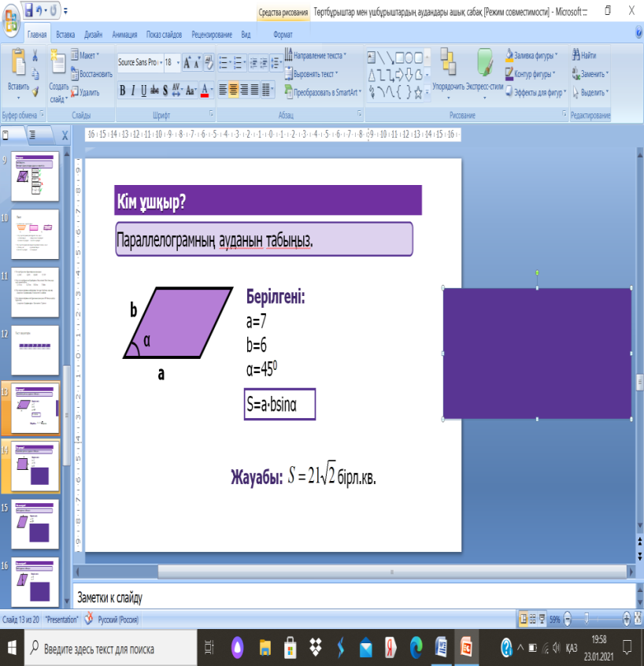644x666 pixels.
Task: Open Windows Start menu
Action: point(12,648)
